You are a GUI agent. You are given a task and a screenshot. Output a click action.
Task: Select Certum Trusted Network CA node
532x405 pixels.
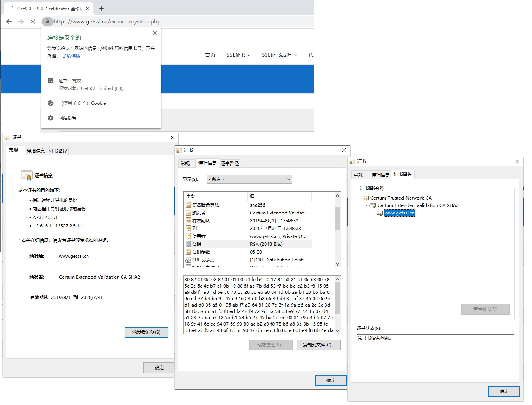coord(401,198)
